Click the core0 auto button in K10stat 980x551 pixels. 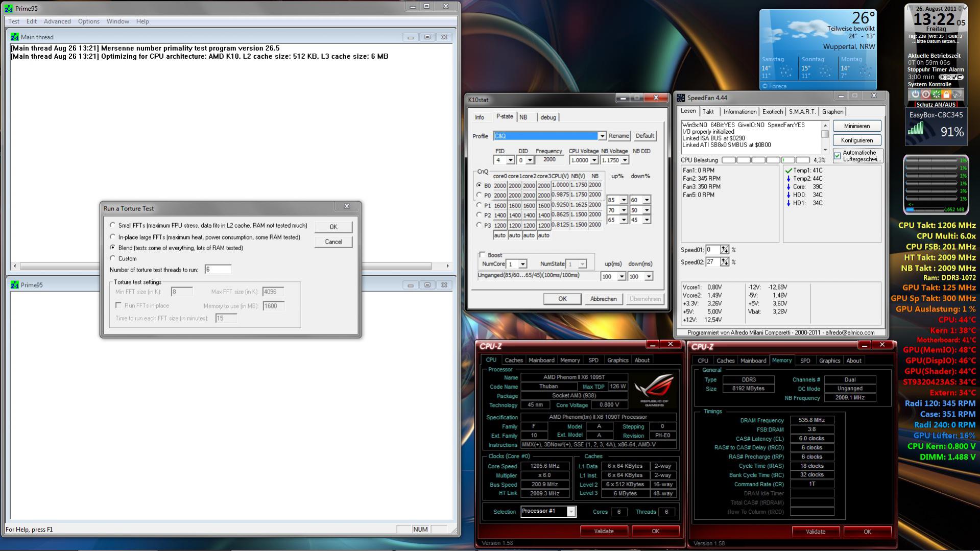(499, 235)
